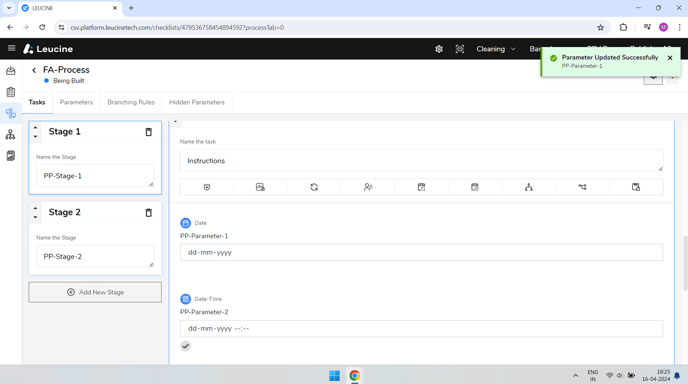Dismiss the Parameter Updated Successfully notification
The image size is (688, 384).
[670, 58]
